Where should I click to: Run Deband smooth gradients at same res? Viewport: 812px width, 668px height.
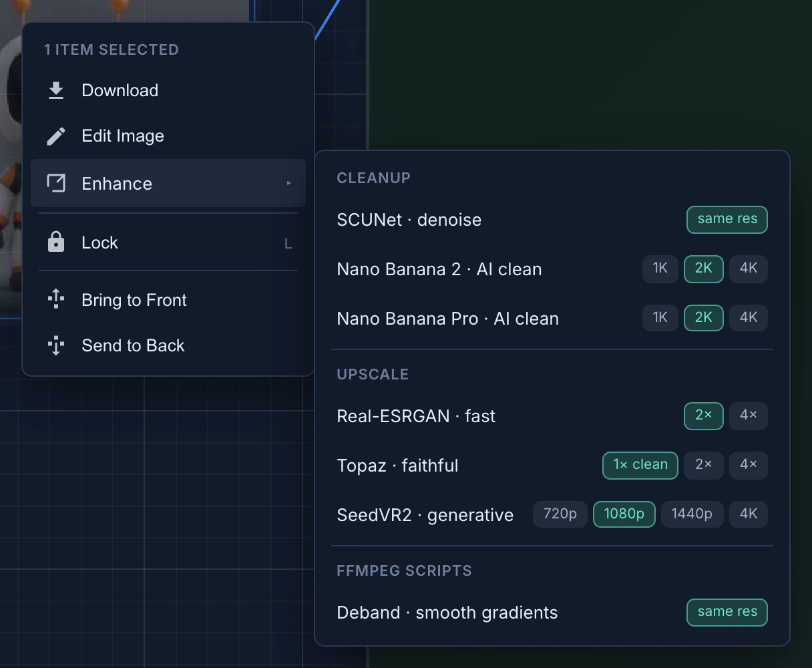(x=727, y=612)
